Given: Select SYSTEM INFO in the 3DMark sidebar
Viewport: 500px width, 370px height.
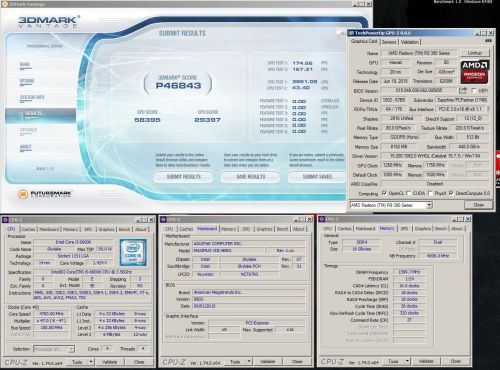Looking at the screenshot, I should coord(32,97).
